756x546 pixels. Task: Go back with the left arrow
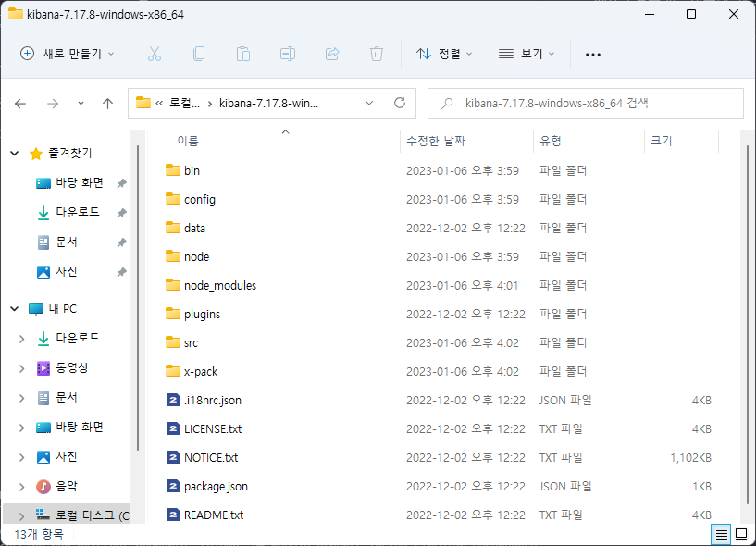pos(20,104)
